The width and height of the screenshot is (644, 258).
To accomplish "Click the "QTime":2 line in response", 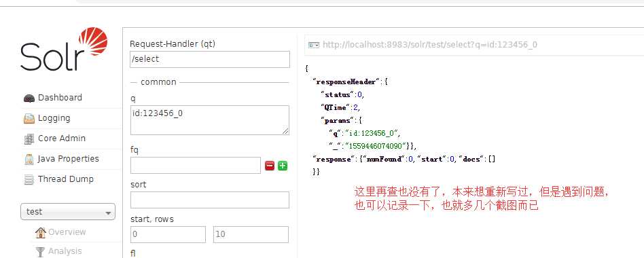I will click(x=340, y=107).
